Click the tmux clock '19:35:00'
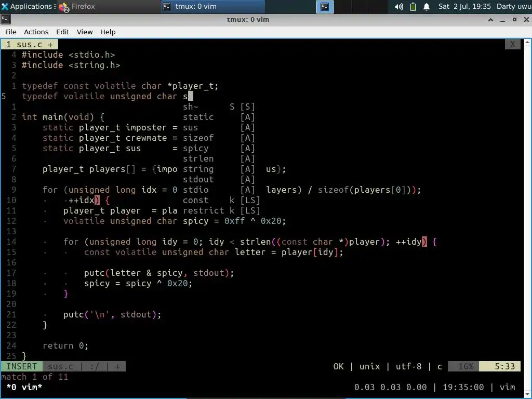Image resolution: width=532 pixels, height=399 pixels. (463, 387)
